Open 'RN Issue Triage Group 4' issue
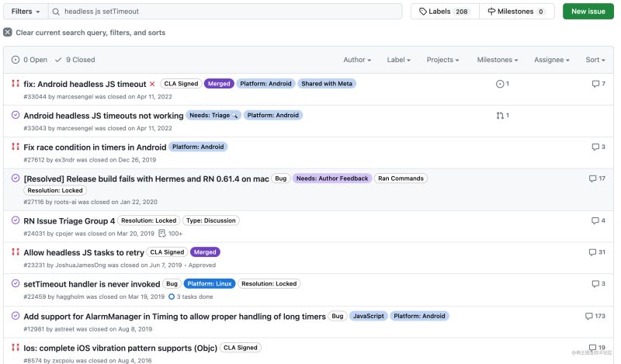This screenshot has height=364, width=621. pos(69,221)
